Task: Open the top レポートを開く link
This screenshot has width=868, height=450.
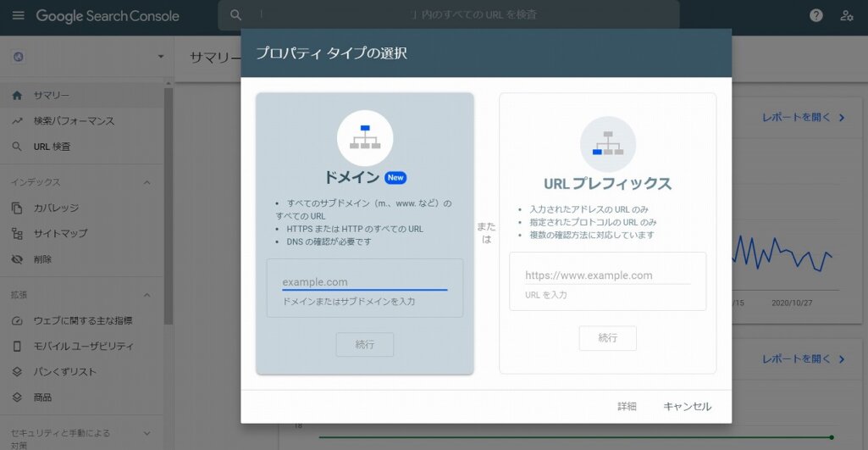Action: 803,118
